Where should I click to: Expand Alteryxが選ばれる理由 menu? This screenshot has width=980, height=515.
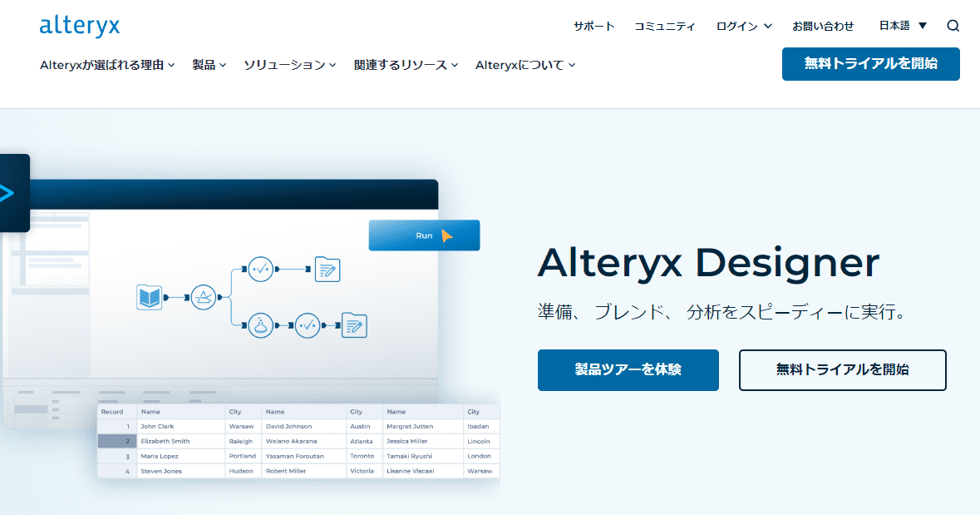107,65
